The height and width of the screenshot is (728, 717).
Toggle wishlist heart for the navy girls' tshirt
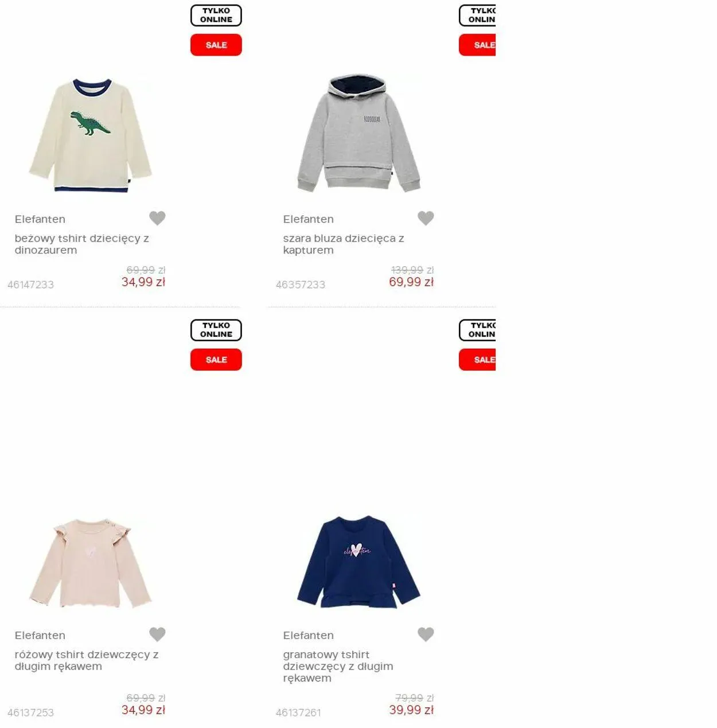426,634
